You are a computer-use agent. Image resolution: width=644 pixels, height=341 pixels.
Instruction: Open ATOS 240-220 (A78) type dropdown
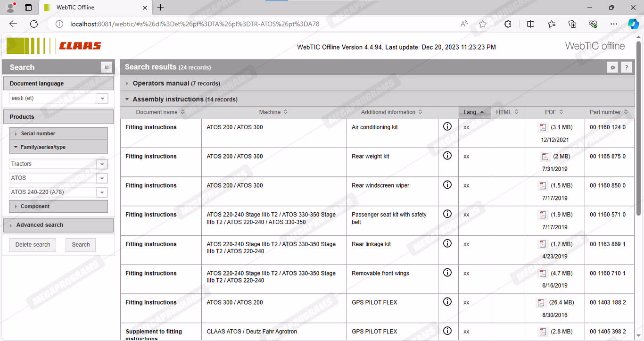tap(102, 192)
